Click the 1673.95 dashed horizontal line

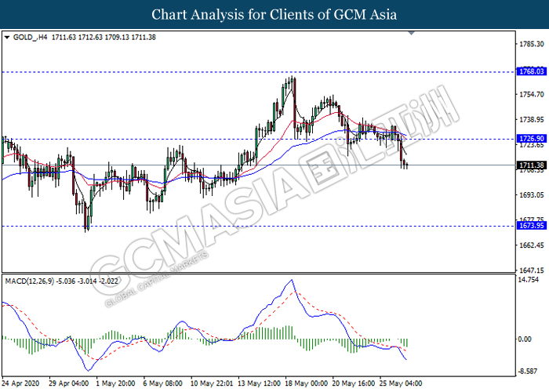259,226
